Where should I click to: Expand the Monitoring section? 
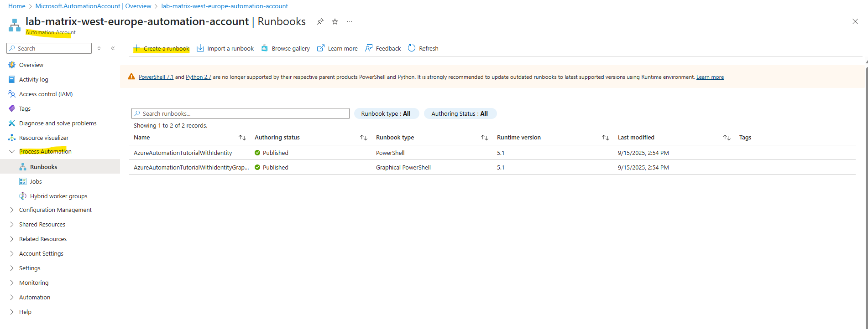click(34, 283)
